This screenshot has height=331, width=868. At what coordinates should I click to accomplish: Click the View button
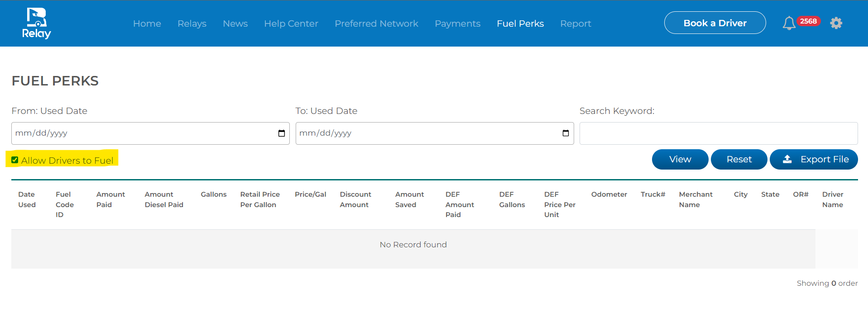click(680, 159)
